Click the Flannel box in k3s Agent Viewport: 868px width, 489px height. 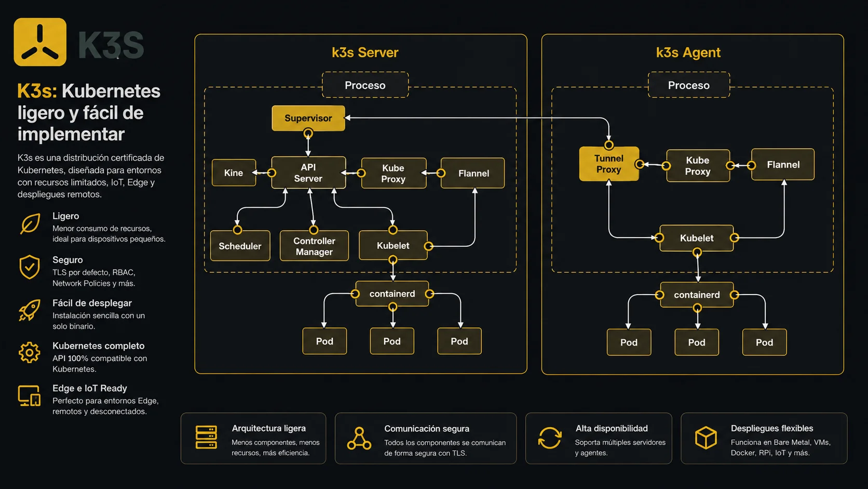click(783, 165)
